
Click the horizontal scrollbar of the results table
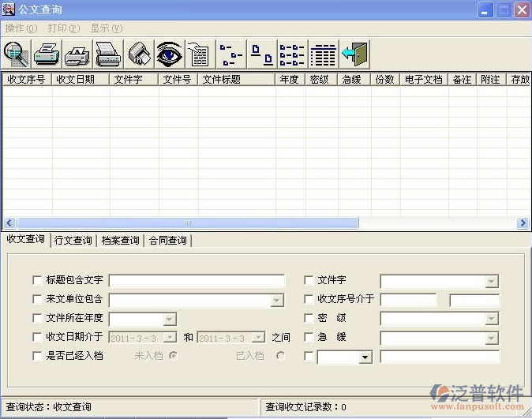187,223
